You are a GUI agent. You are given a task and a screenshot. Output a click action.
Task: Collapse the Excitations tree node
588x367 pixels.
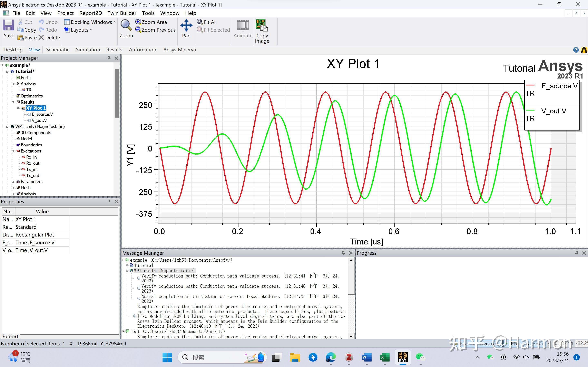[x=13, y=151]
